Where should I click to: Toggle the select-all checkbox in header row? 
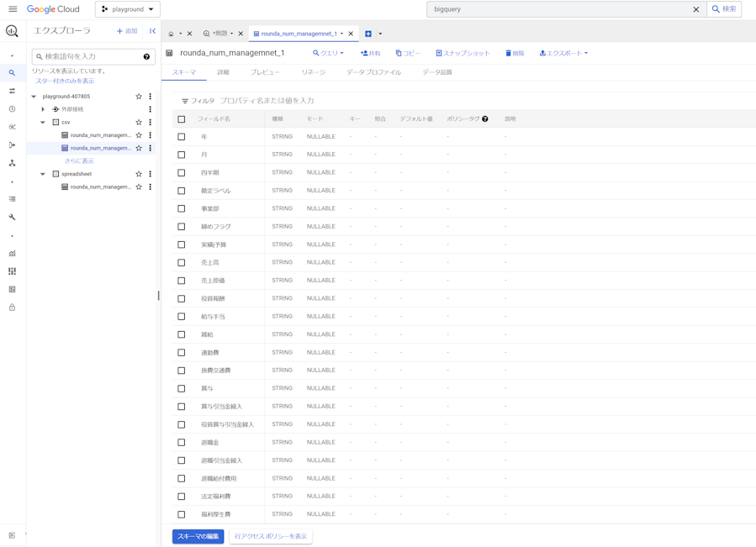pos(182,119)
